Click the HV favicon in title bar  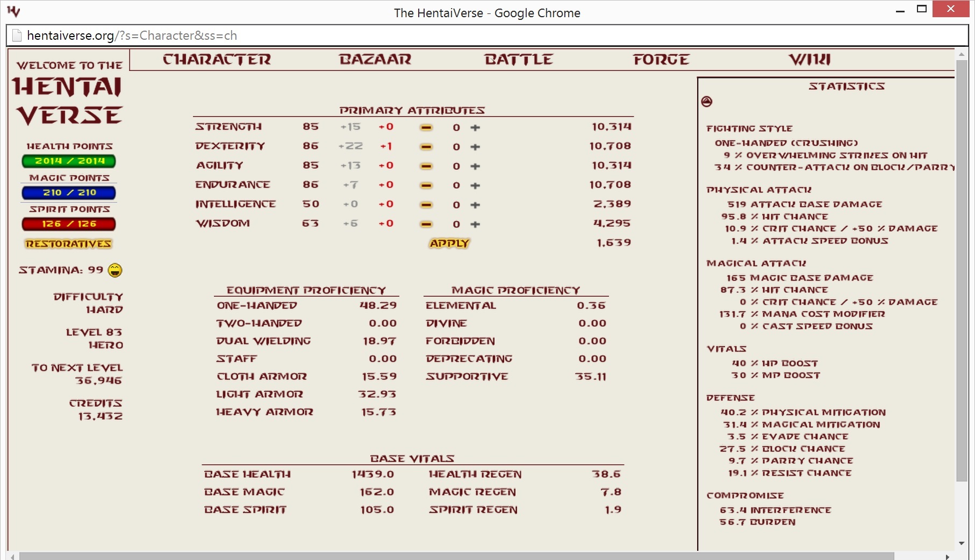coord(13,11)
